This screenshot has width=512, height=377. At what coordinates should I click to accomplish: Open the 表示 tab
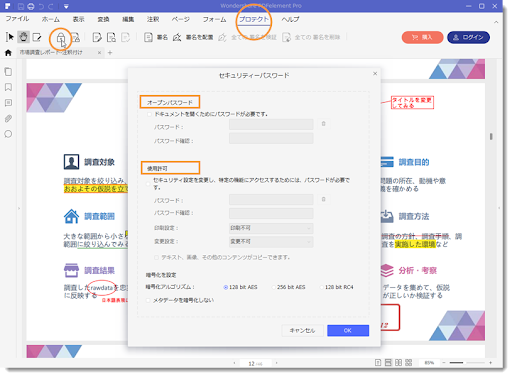(x=79, y=19)
